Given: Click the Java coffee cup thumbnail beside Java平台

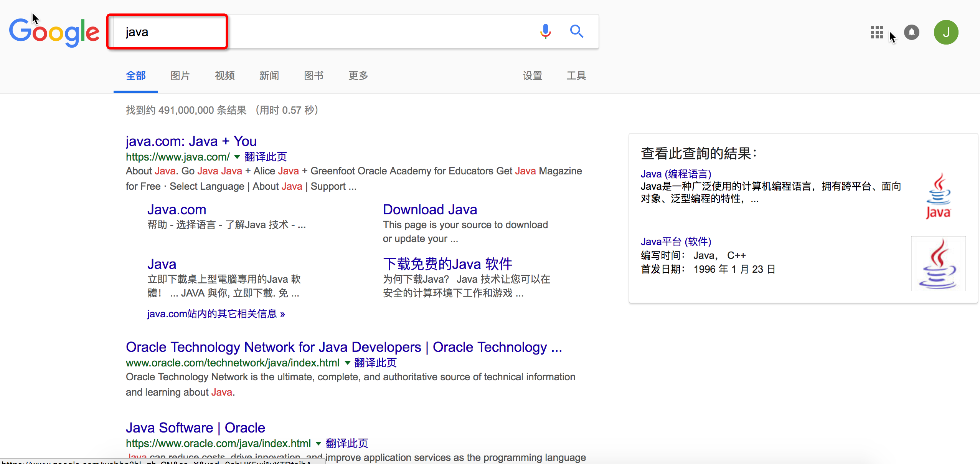Looking at the screenshot, I should [938, 263].
